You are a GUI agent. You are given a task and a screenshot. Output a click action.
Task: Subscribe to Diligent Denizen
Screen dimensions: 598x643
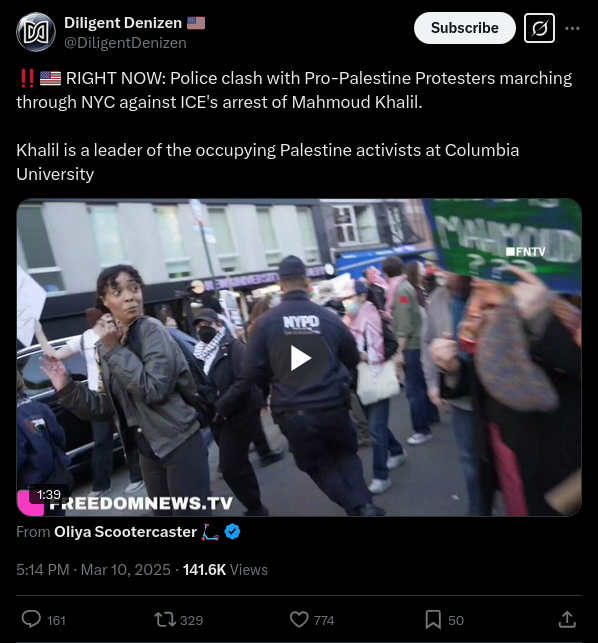[x=465, y=28]
